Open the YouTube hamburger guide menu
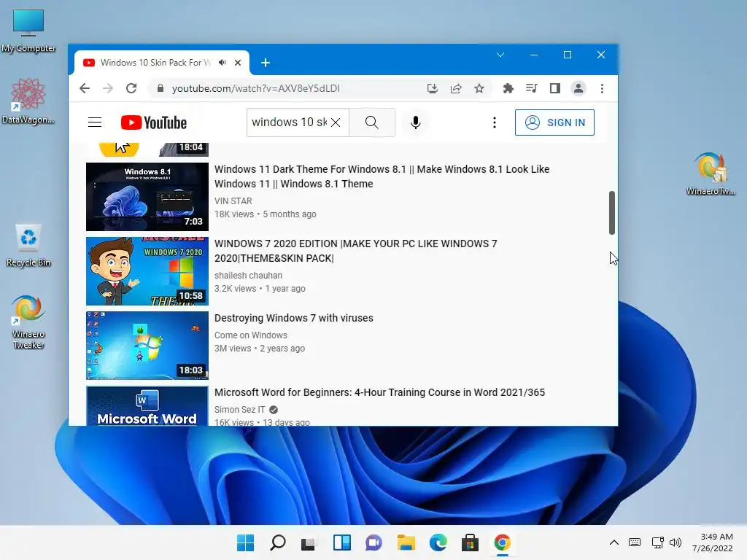 [x=95, y=122]
